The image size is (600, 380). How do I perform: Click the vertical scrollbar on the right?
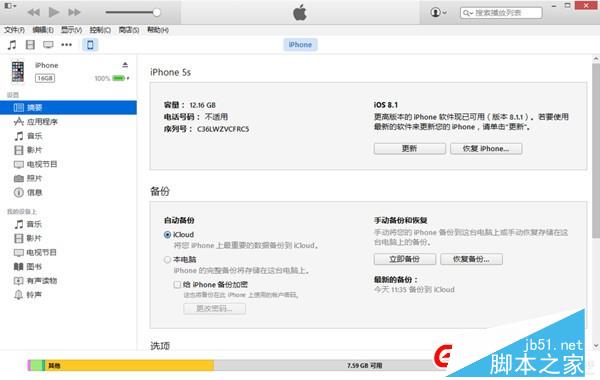596,151
